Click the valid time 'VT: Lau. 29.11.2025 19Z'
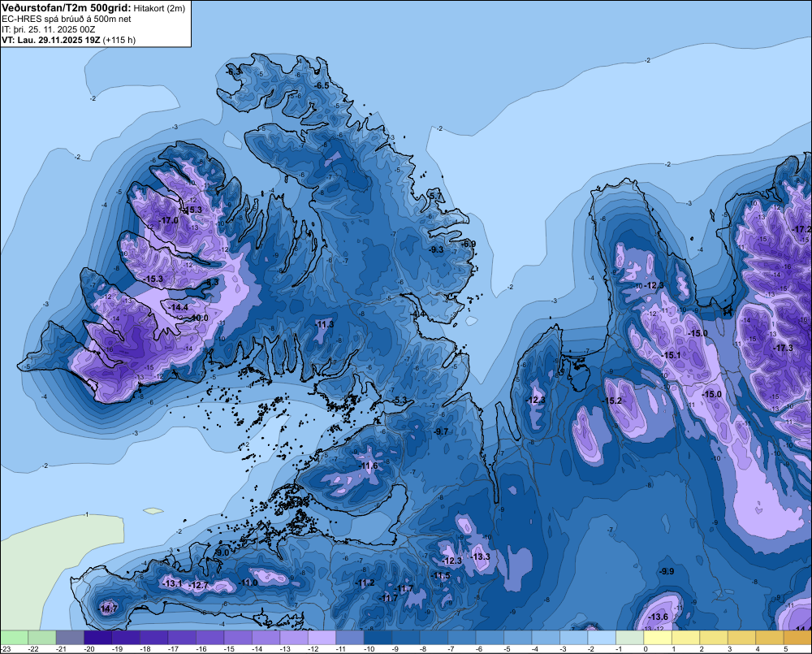812x654 pixels. click(50, 40)
